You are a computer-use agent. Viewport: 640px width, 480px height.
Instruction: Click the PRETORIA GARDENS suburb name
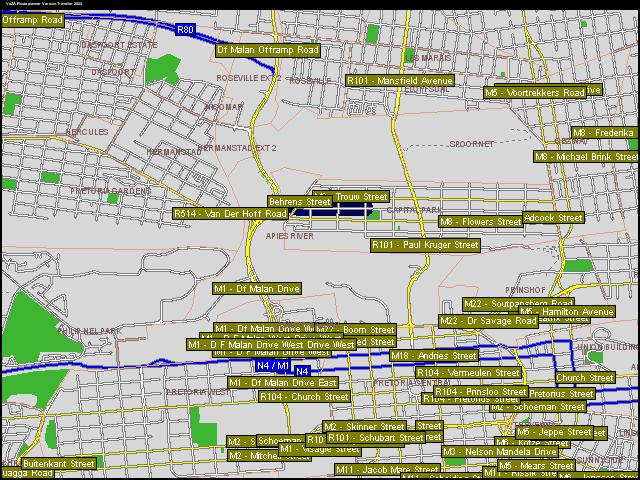click(111, 191)
